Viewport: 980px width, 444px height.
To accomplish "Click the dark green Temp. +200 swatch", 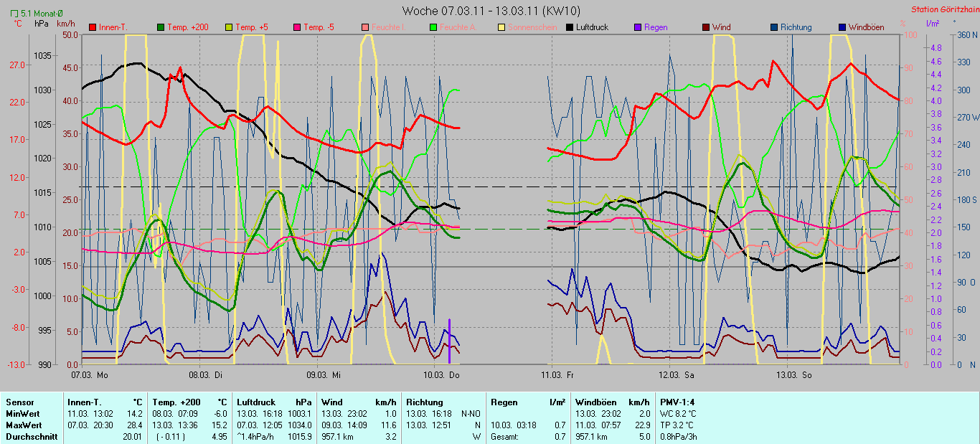I will point(161,27).
